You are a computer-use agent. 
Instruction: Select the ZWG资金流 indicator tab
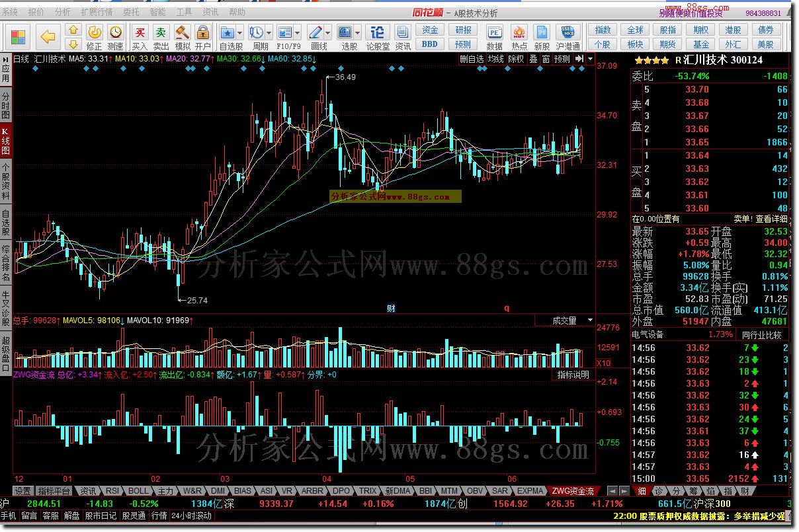[573, 491]
